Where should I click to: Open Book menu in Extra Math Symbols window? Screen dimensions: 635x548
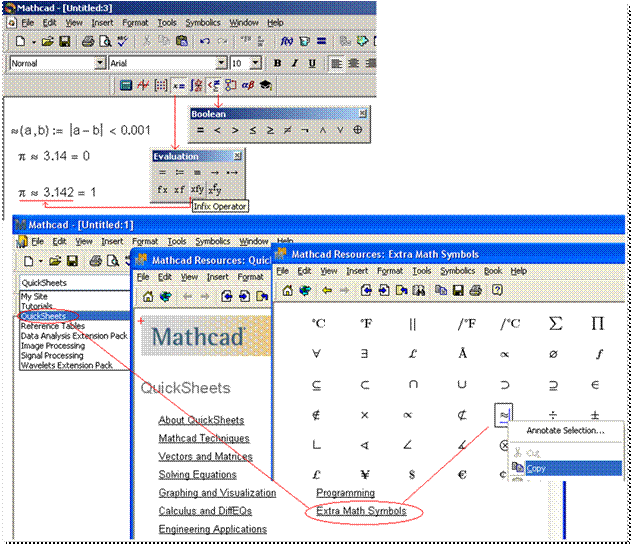click(493, 271)
